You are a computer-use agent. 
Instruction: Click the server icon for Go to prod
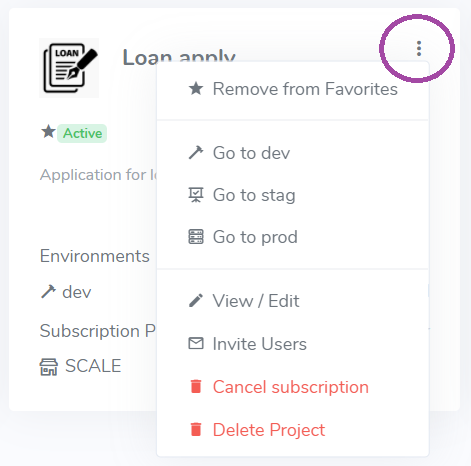coord(196,237)
